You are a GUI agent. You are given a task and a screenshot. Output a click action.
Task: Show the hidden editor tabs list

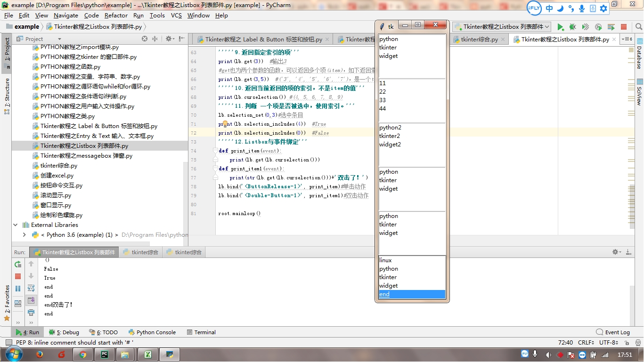626,39
